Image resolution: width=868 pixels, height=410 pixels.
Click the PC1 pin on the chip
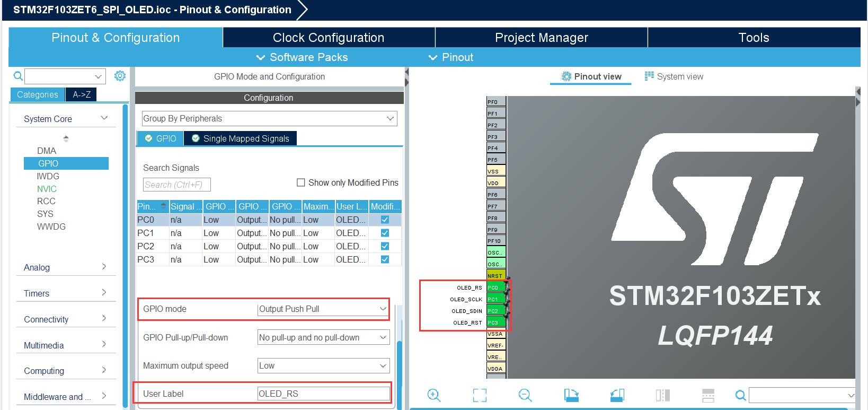click(496, 299)
